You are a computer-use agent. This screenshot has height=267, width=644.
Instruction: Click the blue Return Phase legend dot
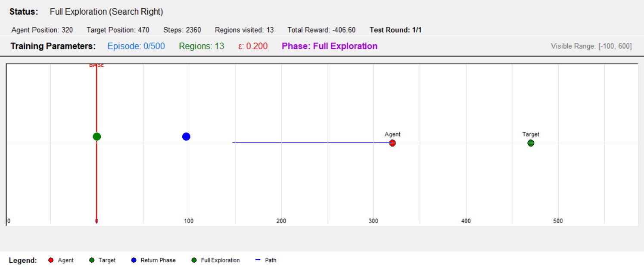[134, 260]
